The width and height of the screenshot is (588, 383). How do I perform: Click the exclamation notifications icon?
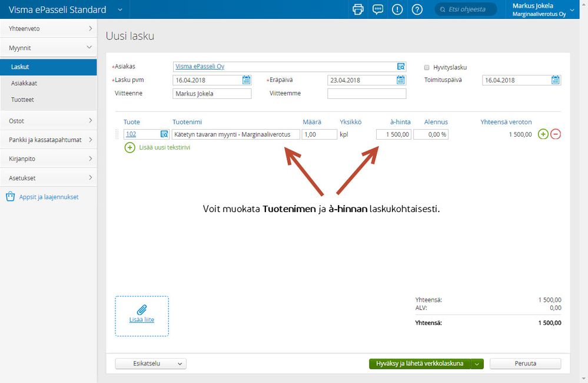coord(397,9)
